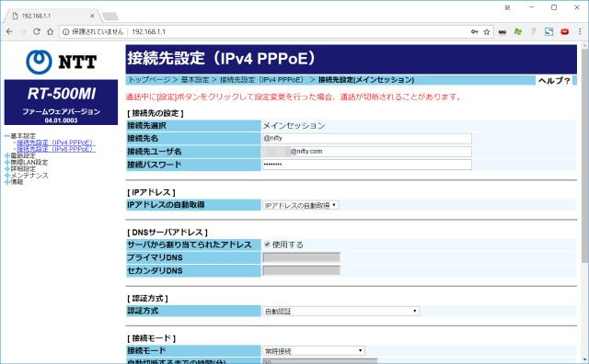This screenshot has height=364, width=589.
Task: Open the browser home page icon
Action: tap(50, 32)
